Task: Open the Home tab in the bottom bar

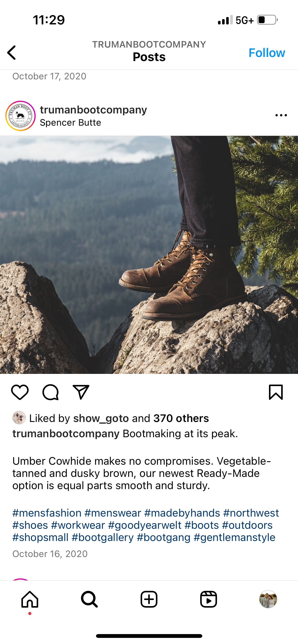Action: [x=30, y=599]
